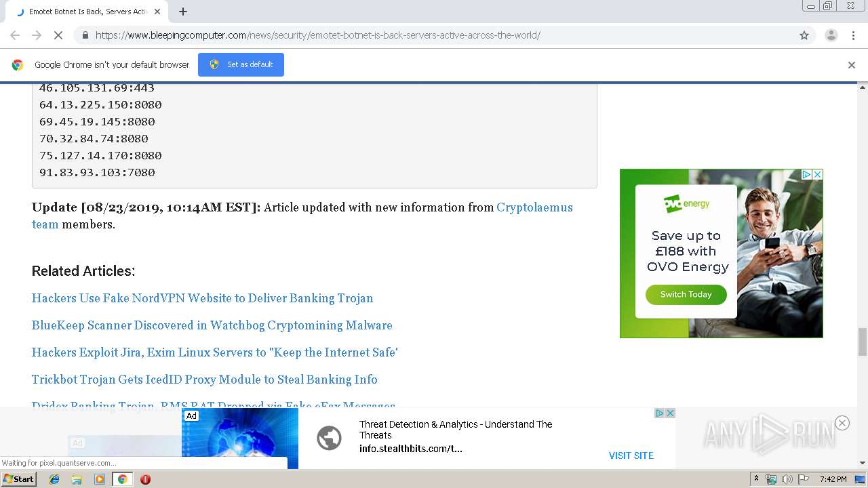The width and height of the screenshot is (868, 488).
Task: Open Windows Explorer folder on taskbar
Action: pyautogui.click(x=77, y=479)
